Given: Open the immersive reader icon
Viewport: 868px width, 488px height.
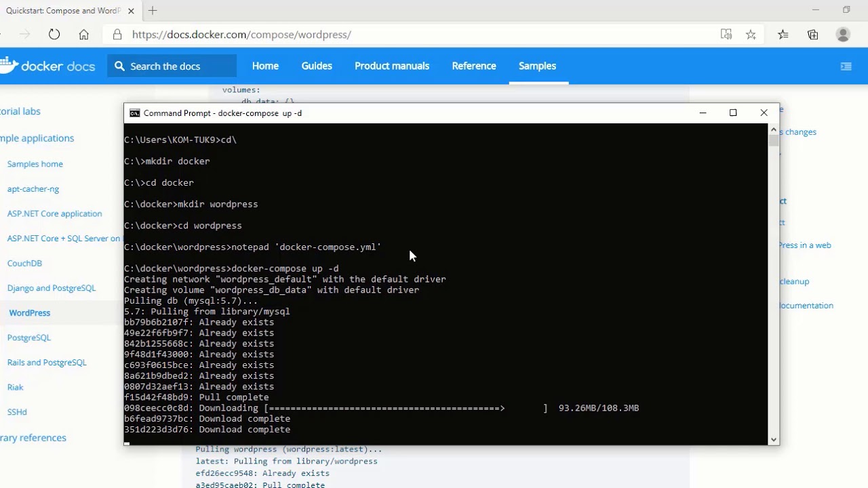Looking at the screenshot, I should (726, 35).
